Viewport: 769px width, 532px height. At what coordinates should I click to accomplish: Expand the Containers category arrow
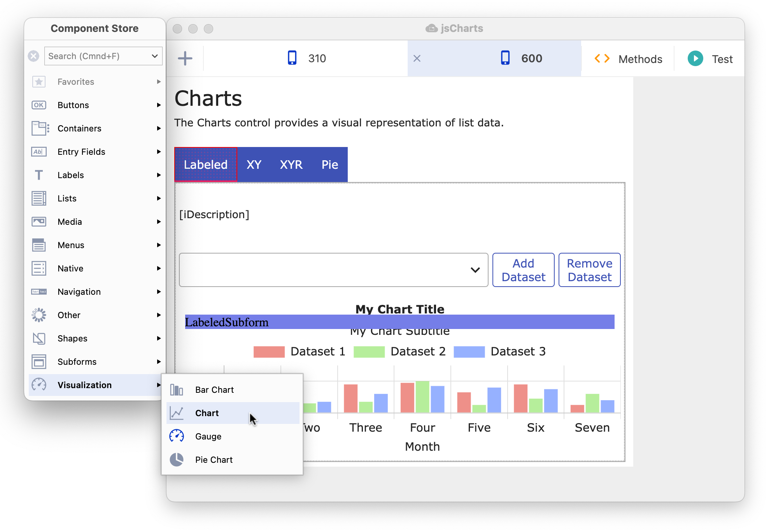159,128
